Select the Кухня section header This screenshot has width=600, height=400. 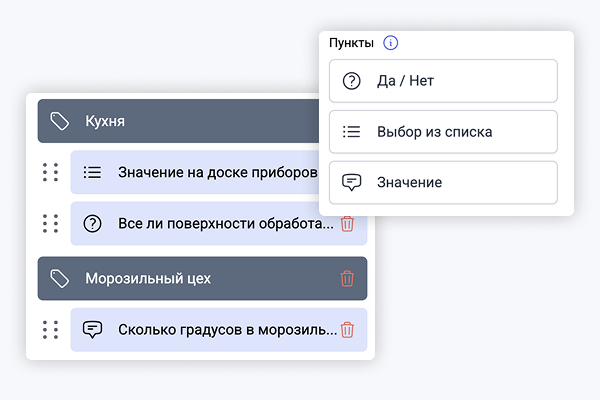180,121
